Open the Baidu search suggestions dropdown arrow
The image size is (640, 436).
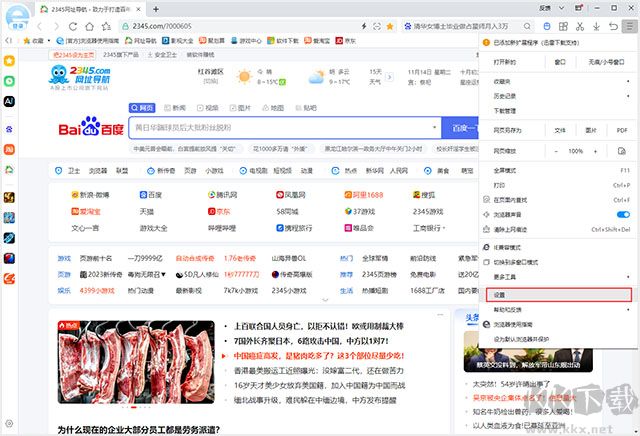point(434,129)
